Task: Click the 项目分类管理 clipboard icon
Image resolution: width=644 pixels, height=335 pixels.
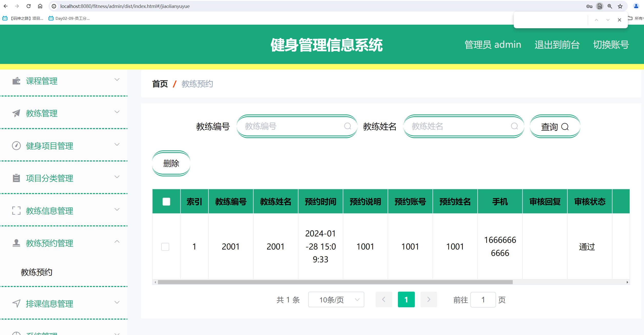Action: coord(16,178)
